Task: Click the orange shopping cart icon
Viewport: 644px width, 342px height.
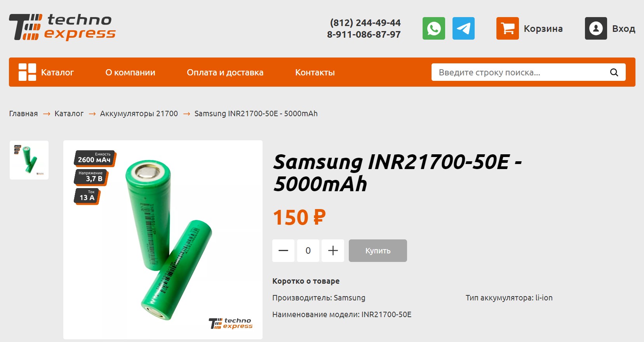Action: [507, 28]
